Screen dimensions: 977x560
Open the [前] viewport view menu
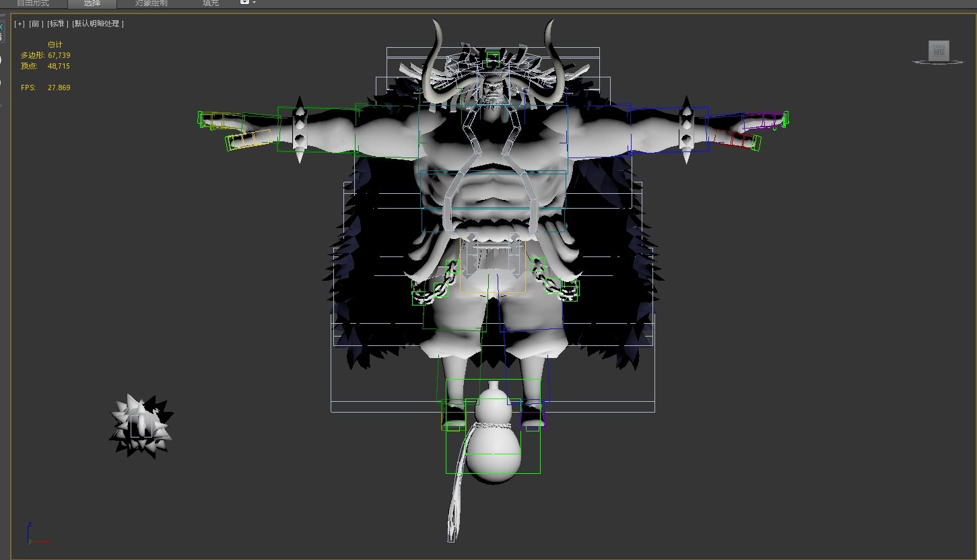pos(36,24)
